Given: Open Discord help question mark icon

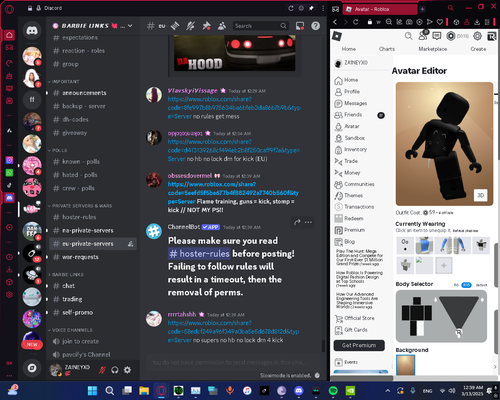Looking at the screenshot, I should [315, 26].
